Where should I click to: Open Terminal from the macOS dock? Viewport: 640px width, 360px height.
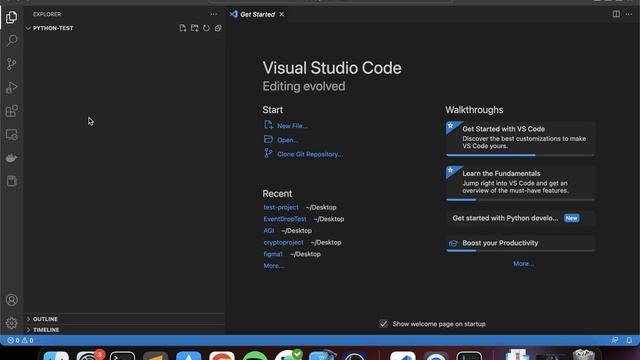coord(122,356)
